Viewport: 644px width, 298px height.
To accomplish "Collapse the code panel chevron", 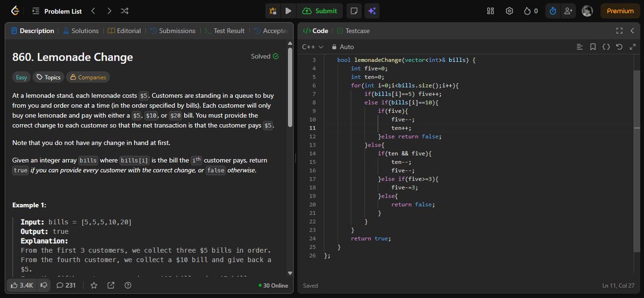I will [633, 31].
